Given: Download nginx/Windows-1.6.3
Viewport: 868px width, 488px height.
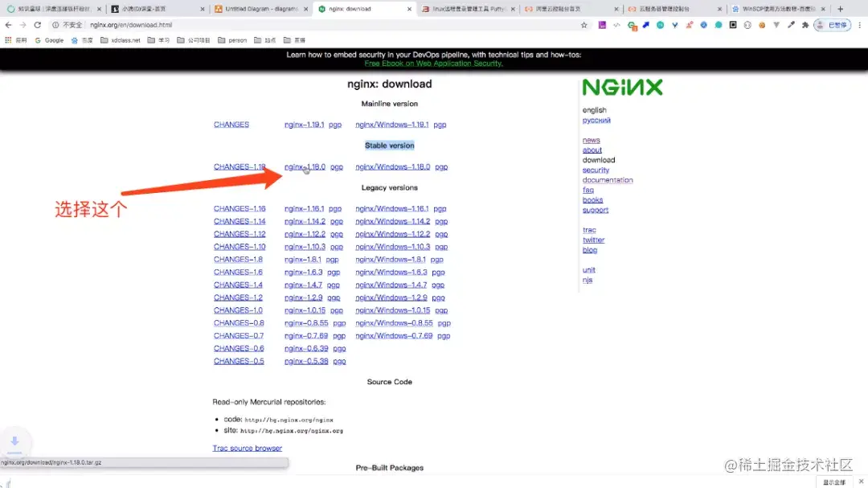Looking at the screenshot, I should (391, 273).
